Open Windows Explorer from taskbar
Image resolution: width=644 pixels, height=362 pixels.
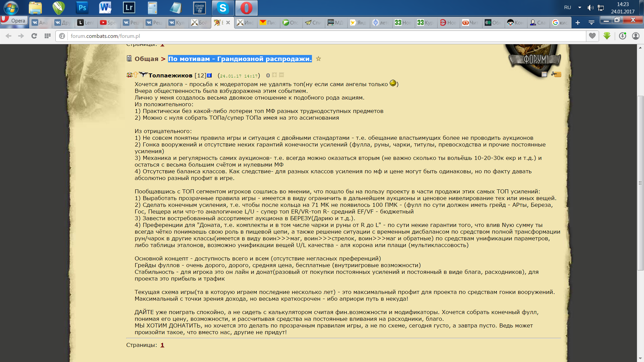(35, 8)
